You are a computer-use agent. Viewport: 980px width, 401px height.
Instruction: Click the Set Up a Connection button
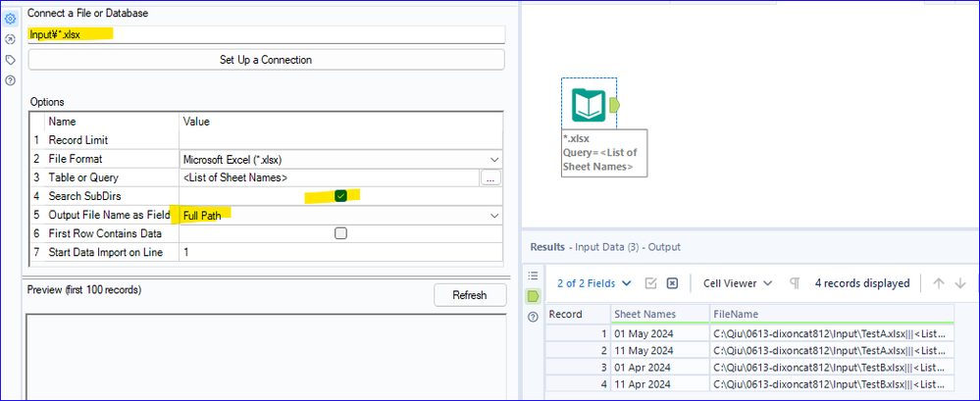click(x=266, y=60)
